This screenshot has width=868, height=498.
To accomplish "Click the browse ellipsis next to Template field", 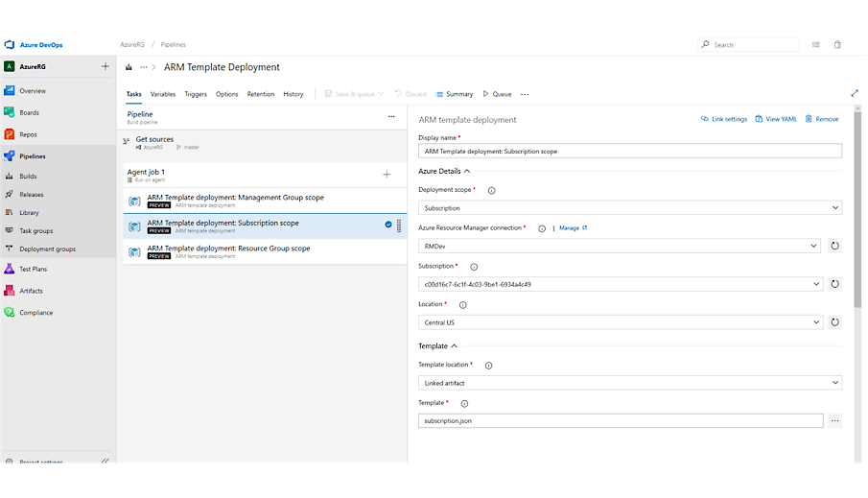I will [834, 420].
